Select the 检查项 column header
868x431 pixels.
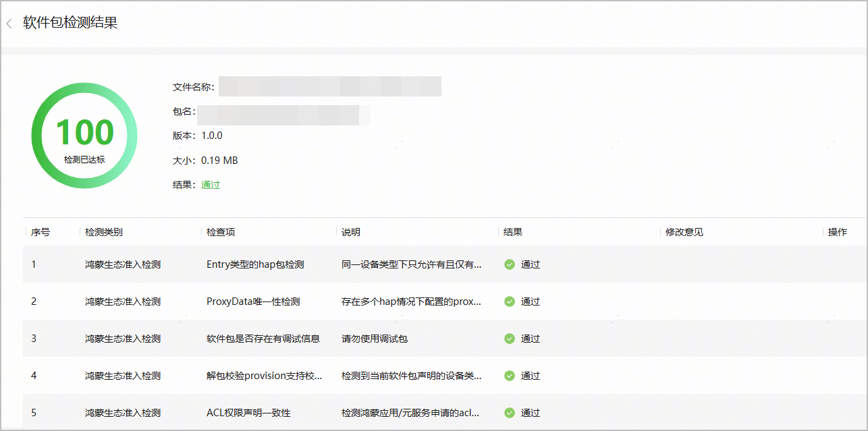(221, 232)
